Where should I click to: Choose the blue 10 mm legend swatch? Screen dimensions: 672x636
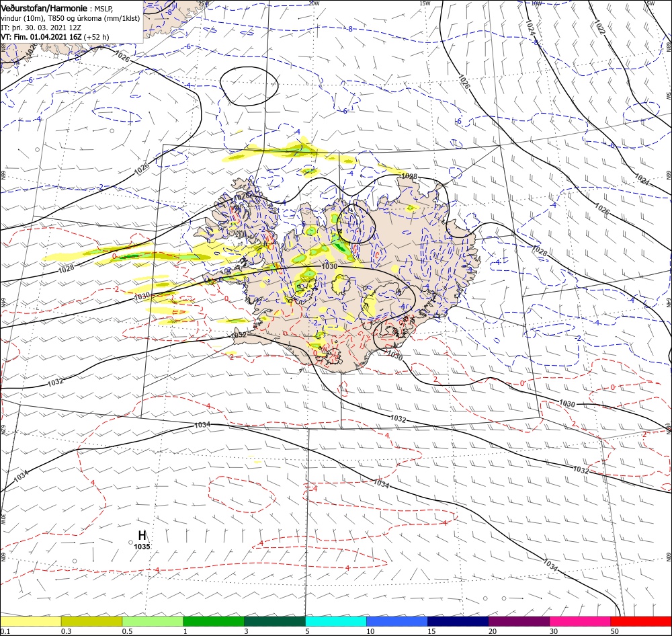(397, 621)
